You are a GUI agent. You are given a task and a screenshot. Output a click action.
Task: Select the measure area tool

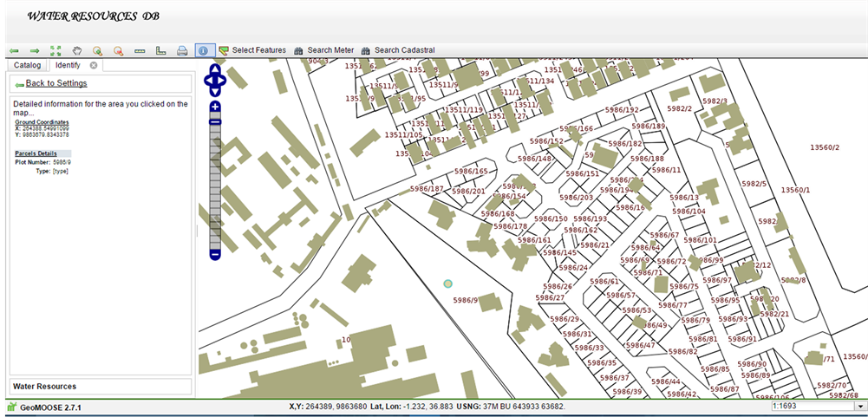click(161, 51)
